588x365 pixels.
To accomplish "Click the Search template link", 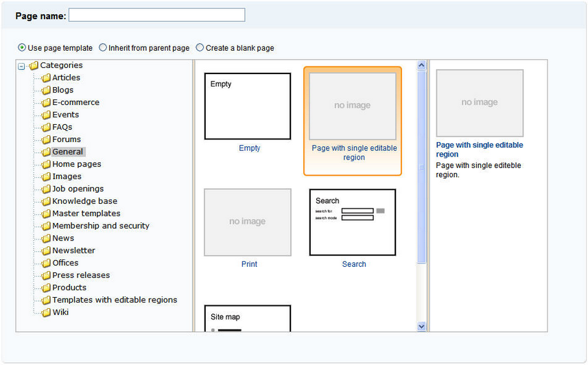I will click(x=354, y=264).
